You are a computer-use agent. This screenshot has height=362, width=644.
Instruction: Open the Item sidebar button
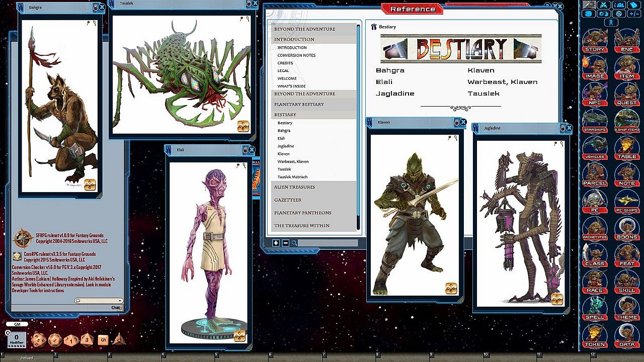pos(627,67)
